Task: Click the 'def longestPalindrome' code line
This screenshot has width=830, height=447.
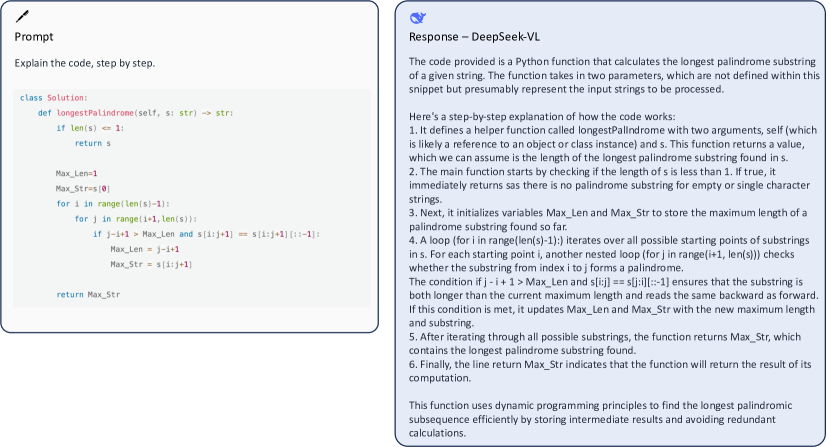Action: click(x=136, y=113)
